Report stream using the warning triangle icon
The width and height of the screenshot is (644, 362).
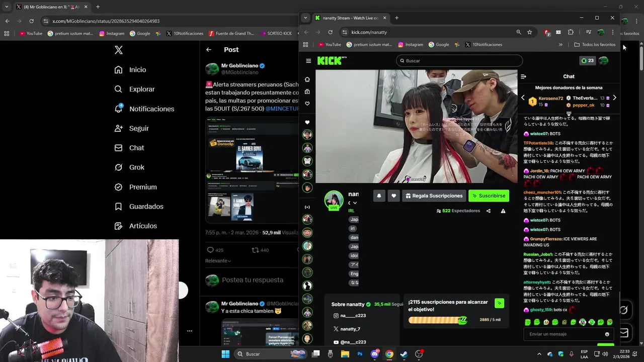click(x=503, y=211)
